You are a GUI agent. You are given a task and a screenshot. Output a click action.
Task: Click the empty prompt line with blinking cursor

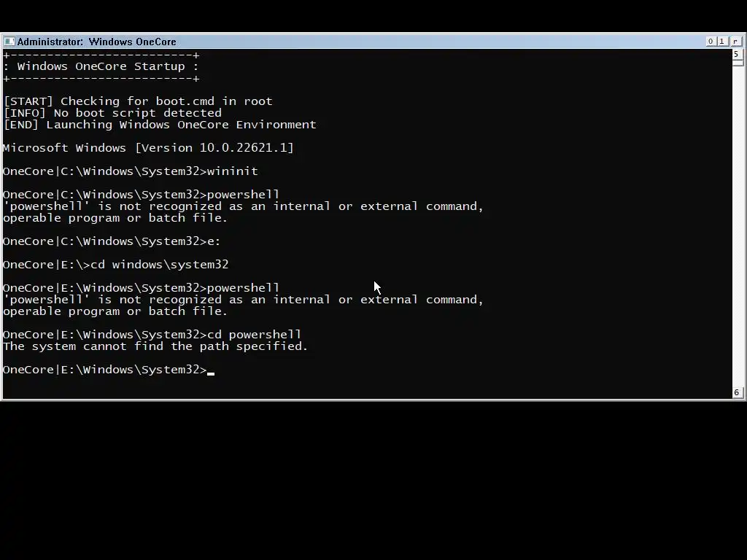point(109,370)
